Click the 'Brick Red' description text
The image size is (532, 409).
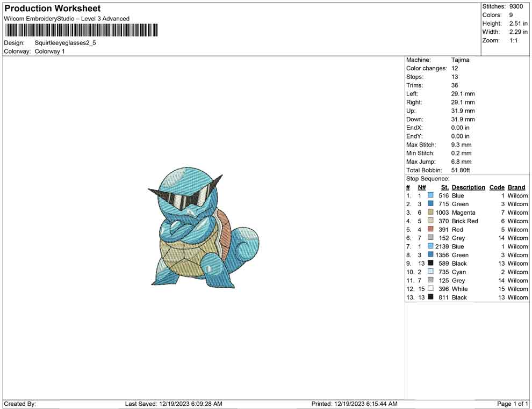pos(465,221)
